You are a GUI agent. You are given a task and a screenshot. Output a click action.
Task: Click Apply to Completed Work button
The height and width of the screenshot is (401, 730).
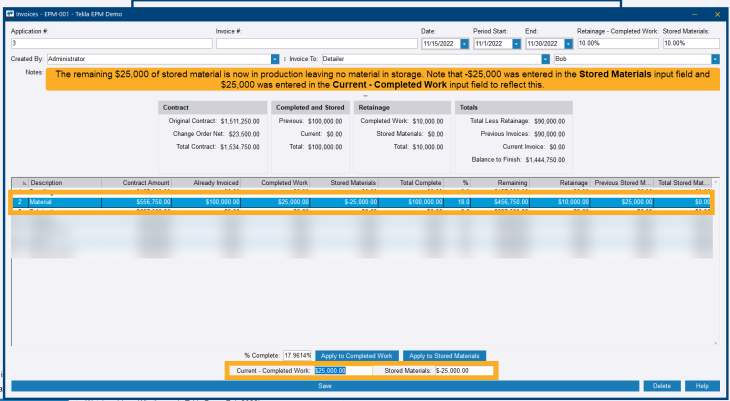(357, 355)
